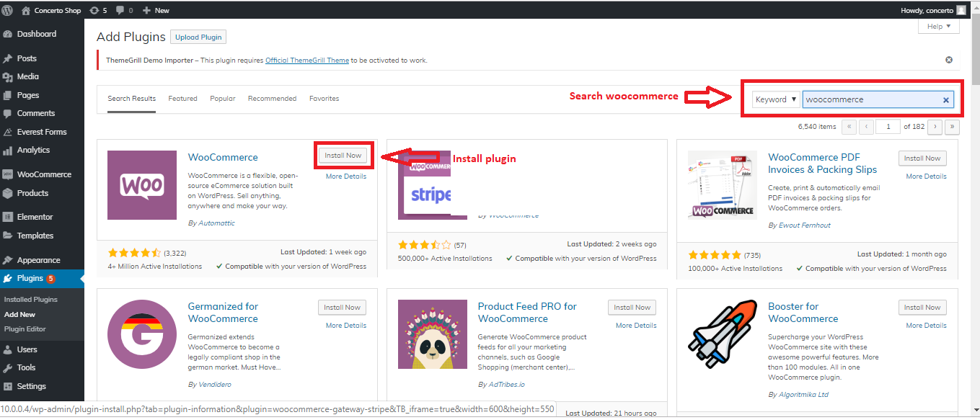Install the WooCommerce plugin by Automattic

343,155
